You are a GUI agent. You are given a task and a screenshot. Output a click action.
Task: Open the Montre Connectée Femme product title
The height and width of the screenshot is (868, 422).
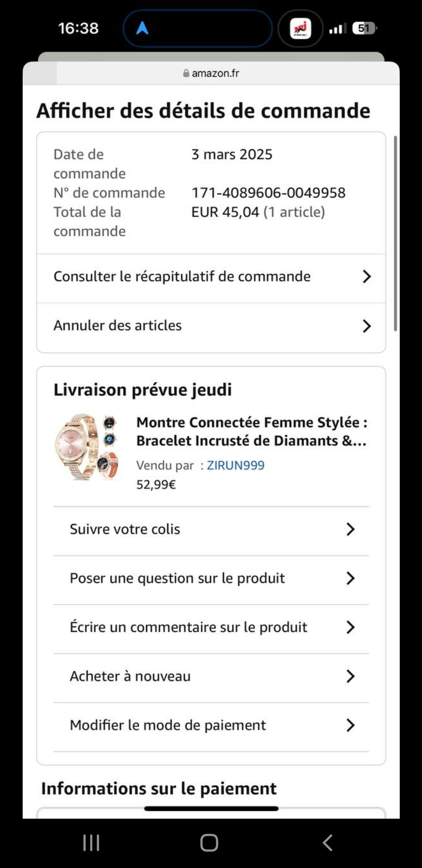click(251, 432)
